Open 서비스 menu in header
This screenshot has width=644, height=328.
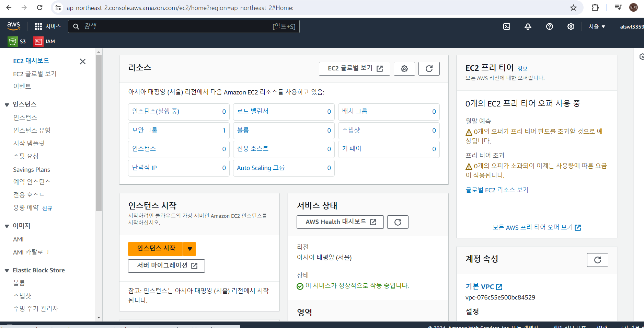[48, 26]
